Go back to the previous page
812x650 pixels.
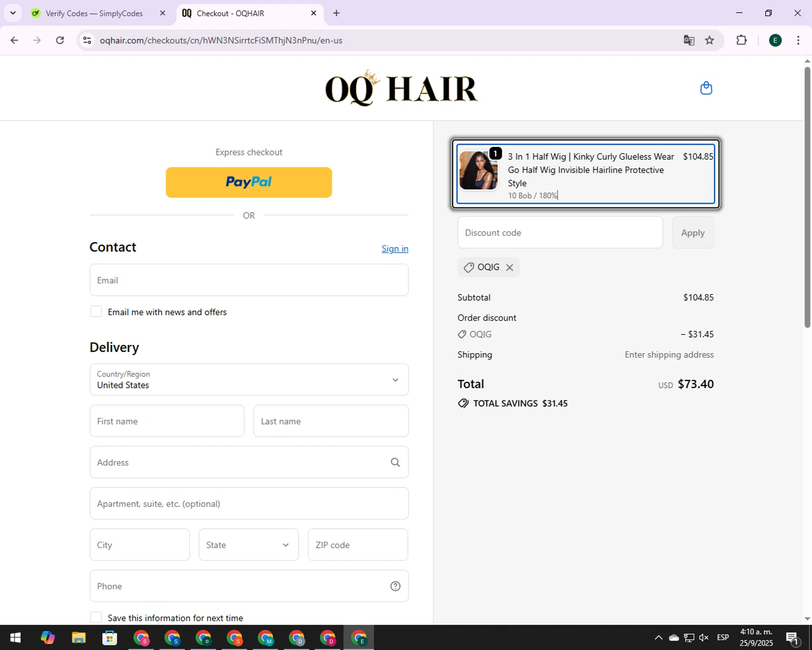[15, 40]
